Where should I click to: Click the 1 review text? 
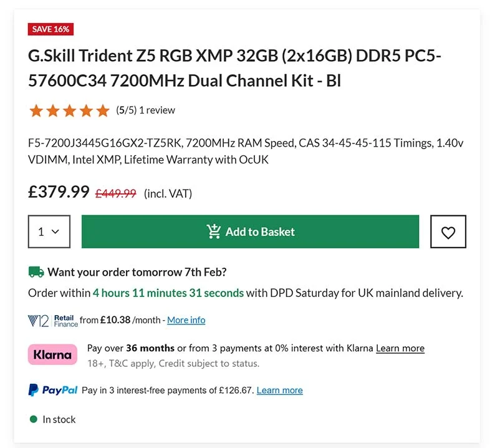(x=157, y=110)
